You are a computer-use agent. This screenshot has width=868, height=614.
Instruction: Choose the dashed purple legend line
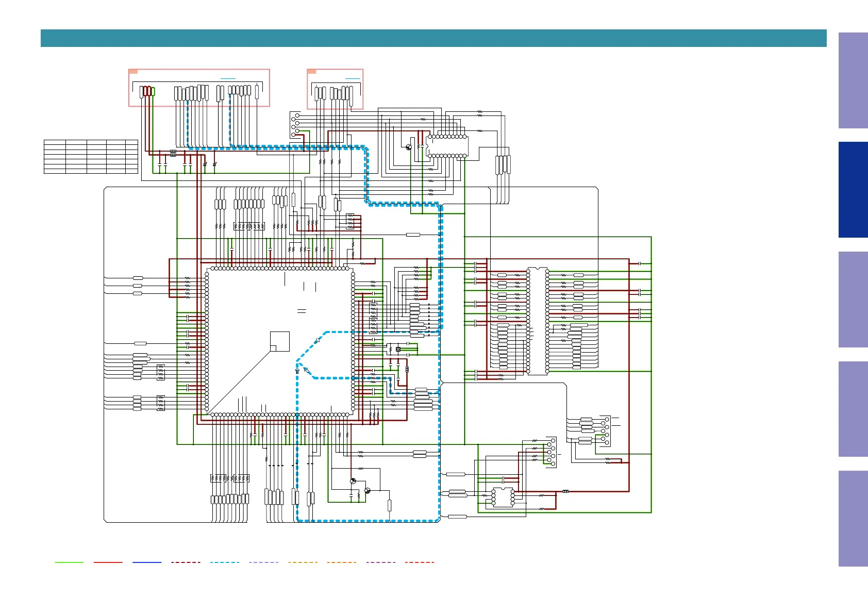pos(381,562)
